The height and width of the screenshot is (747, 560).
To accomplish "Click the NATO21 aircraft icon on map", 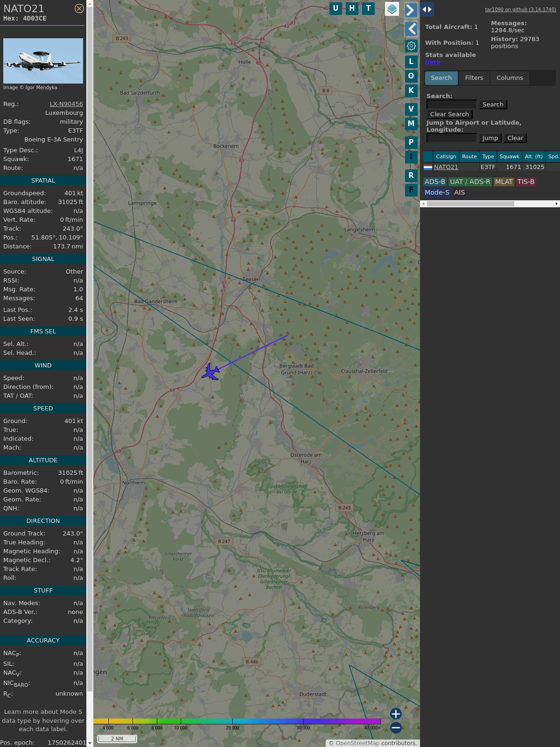I will point(211,372).
